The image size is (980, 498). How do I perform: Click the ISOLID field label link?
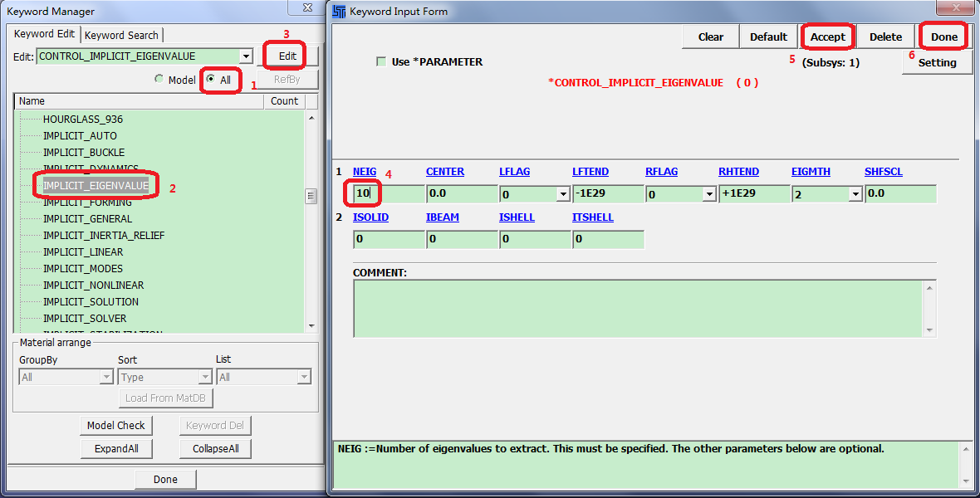pyautogui.click(x=370, y=217)
